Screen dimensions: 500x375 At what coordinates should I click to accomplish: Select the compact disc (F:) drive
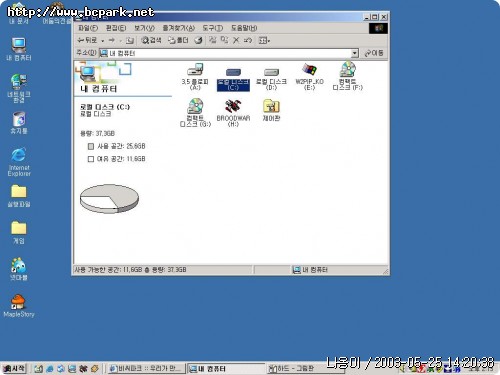(x=348, y=76)
